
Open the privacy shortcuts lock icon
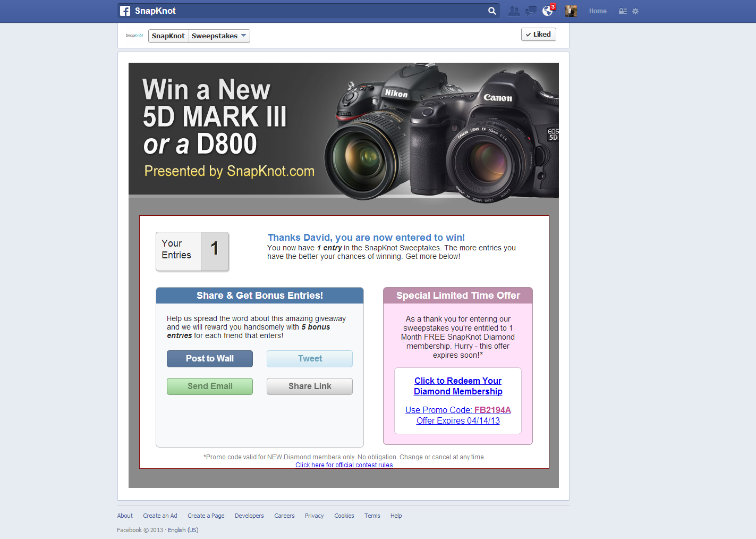[x=623, y=11]
